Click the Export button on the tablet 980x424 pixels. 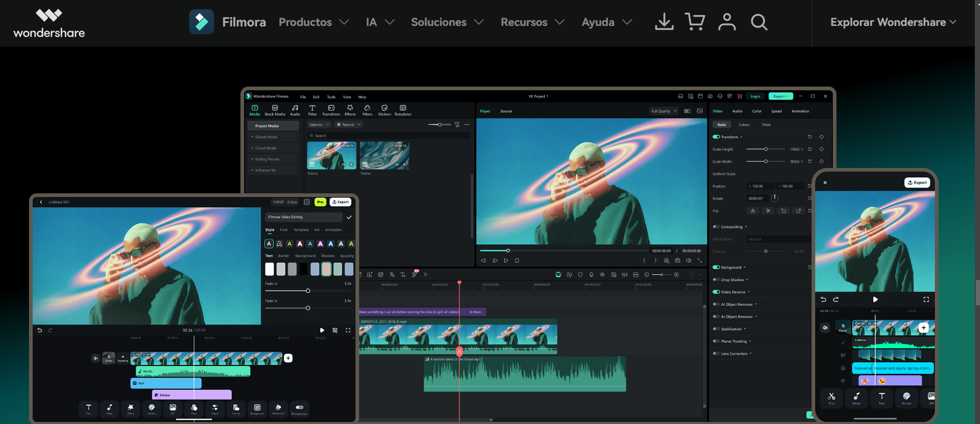[x=340, y=202]
